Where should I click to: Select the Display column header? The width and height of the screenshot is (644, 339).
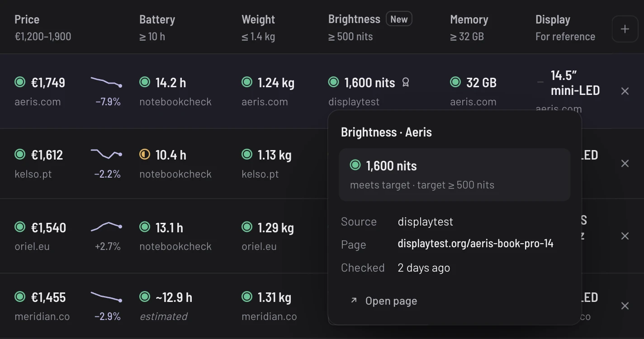pos(553,19)
